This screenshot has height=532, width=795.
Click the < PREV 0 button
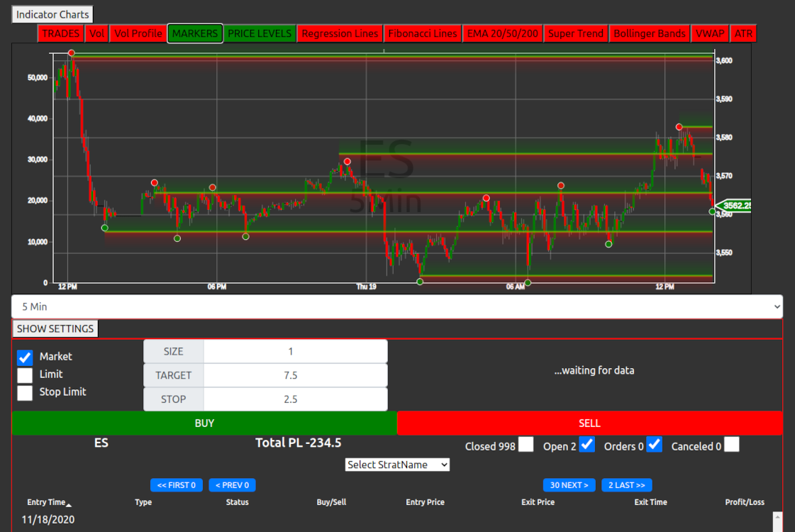232,485
